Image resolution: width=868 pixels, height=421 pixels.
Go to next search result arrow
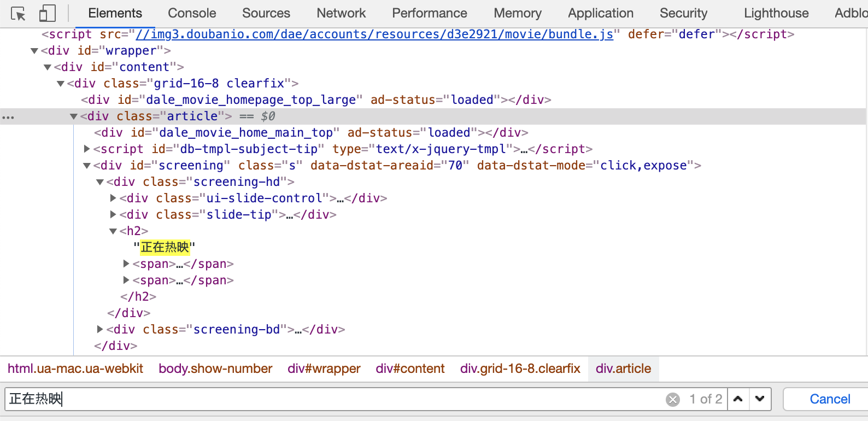tap(760, 399)
